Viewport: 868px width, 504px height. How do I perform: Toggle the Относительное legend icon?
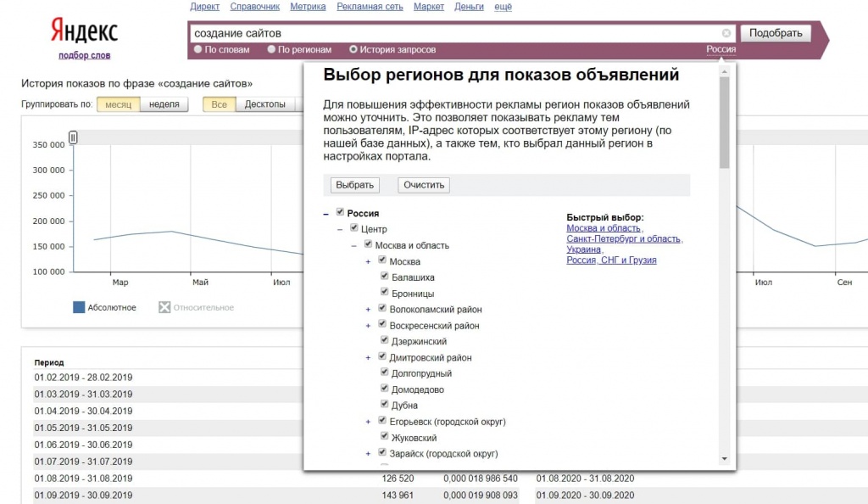[x=164, y=307]
